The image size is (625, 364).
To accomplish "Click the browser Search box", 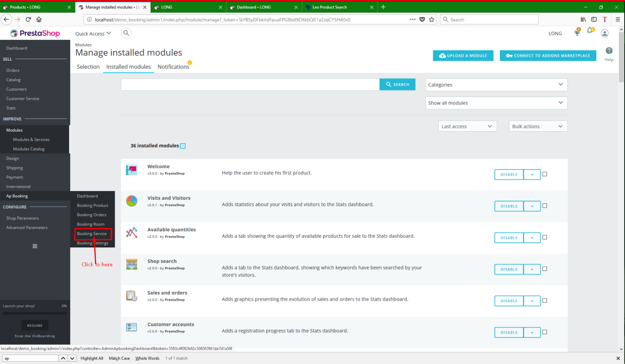I will click(x=489, y=19).
